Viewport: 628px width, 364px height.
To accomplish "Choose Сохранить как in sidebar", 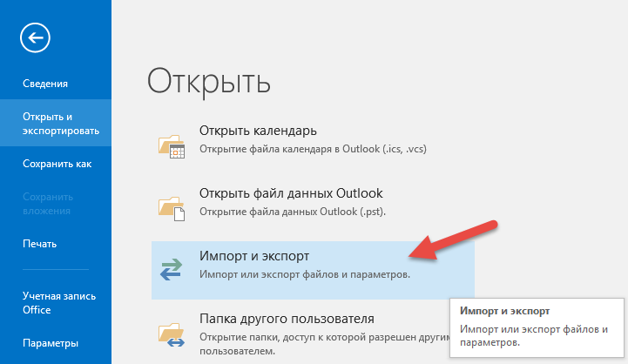I will (x=56, y=164).
